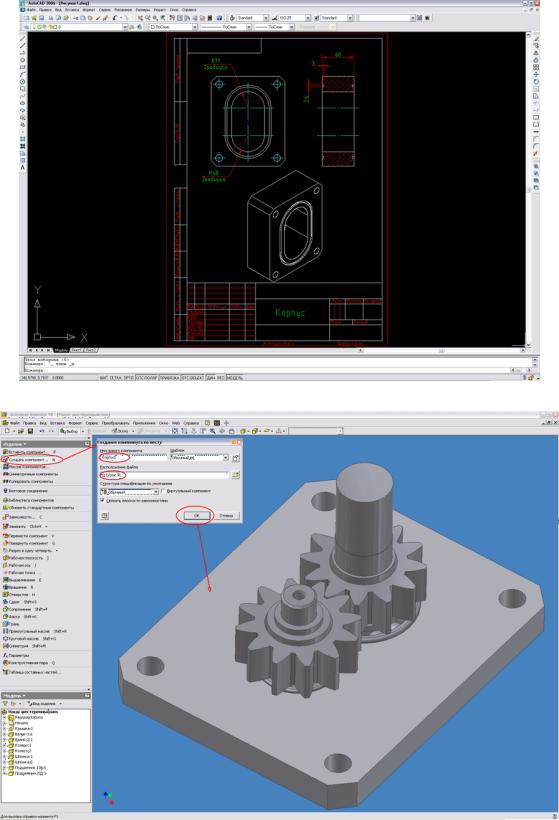Select Вращение revolve tool

coord(18,587)
